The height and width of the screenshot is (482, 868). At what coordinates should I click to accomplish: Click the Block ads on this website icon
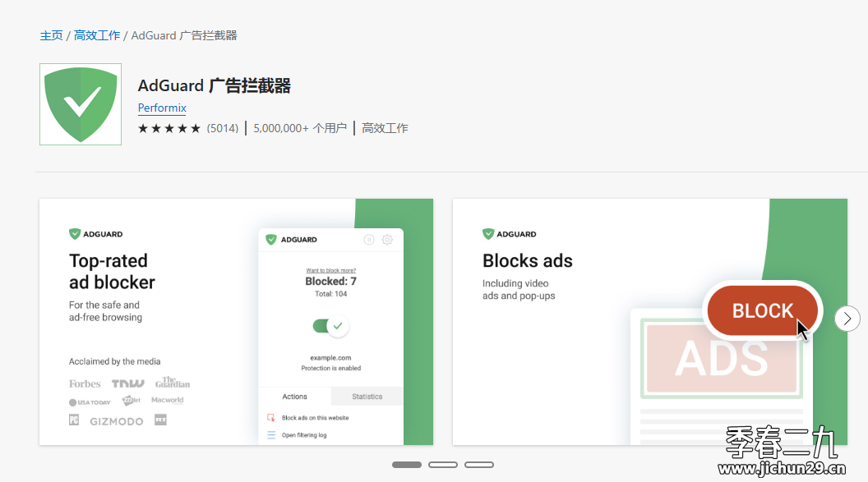pyautogui.click(x=271, y=418)
